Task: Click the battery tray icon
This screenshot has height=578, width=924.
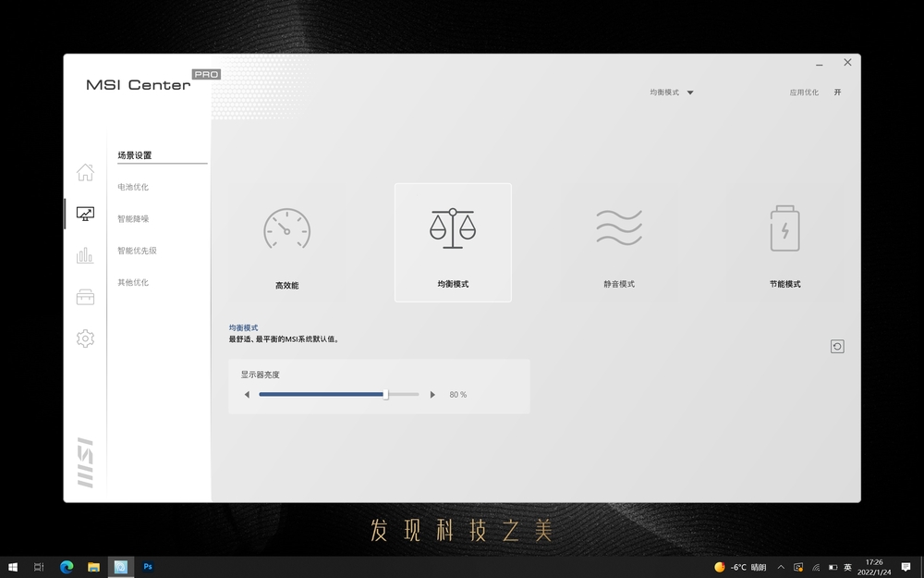Action: 833,568
